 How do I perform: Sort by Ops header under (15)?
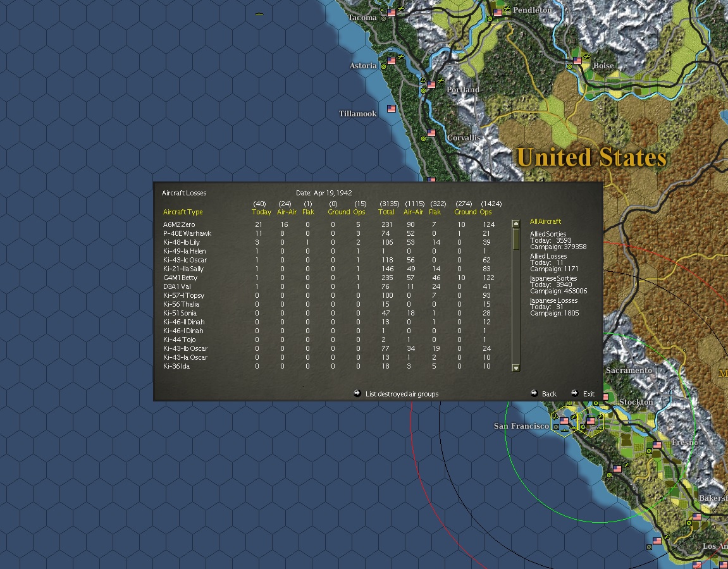point(359,212)
